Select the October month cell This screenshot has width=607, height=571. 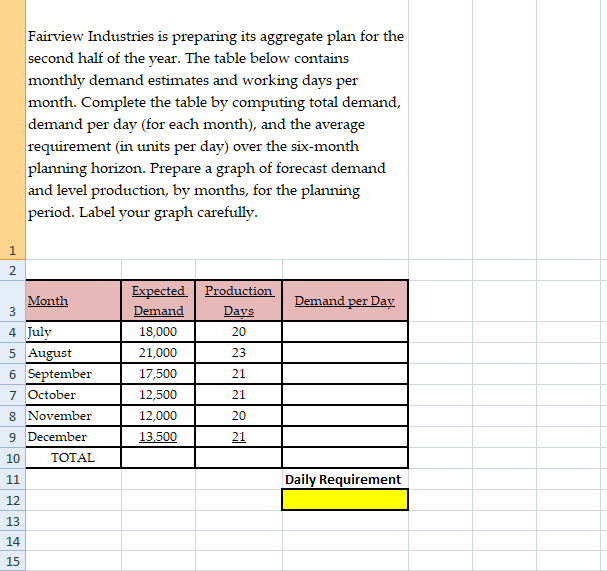[73, 394]
